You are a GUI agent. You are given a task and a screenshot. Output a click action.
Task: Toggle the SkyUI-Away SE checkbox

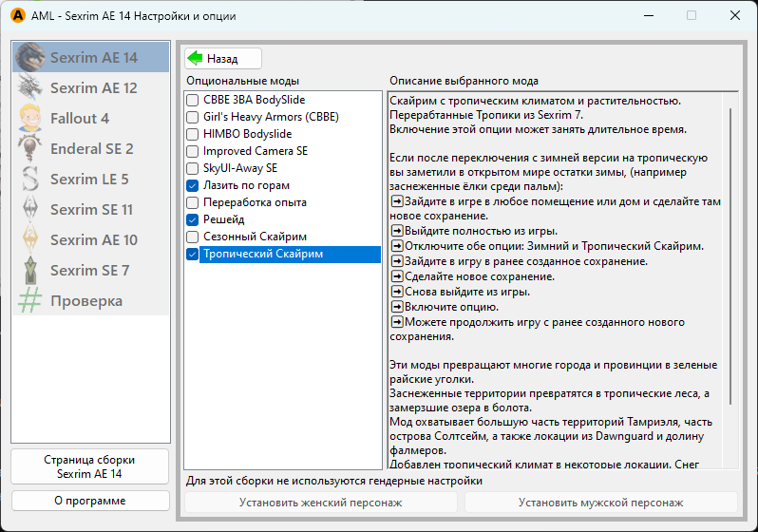(x=193, y=168)
